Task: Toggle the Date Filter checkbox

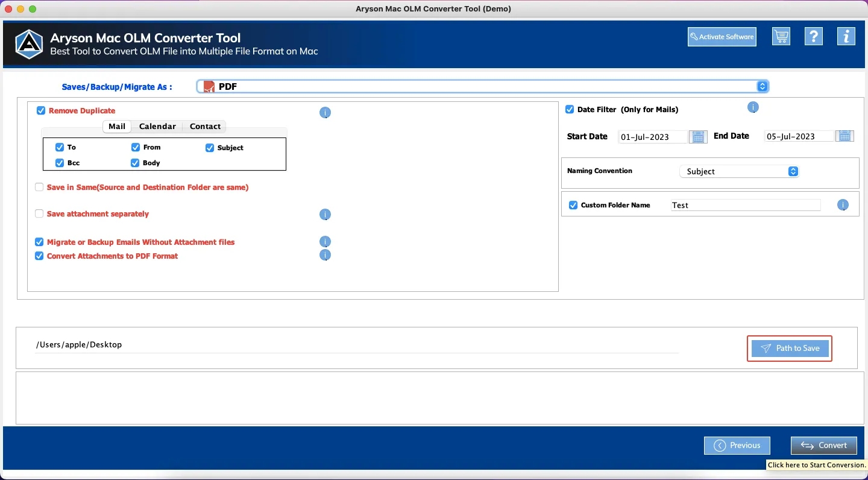Action: 570,110
